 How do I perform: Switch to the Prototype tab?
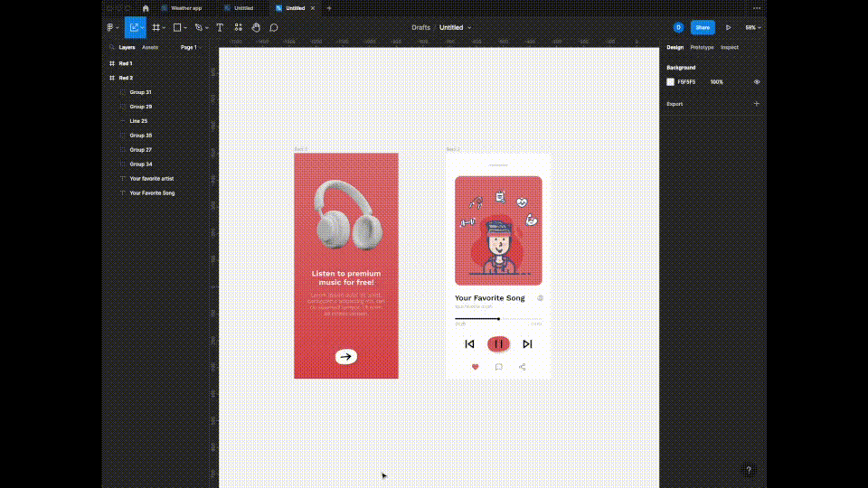pos(702,47)
